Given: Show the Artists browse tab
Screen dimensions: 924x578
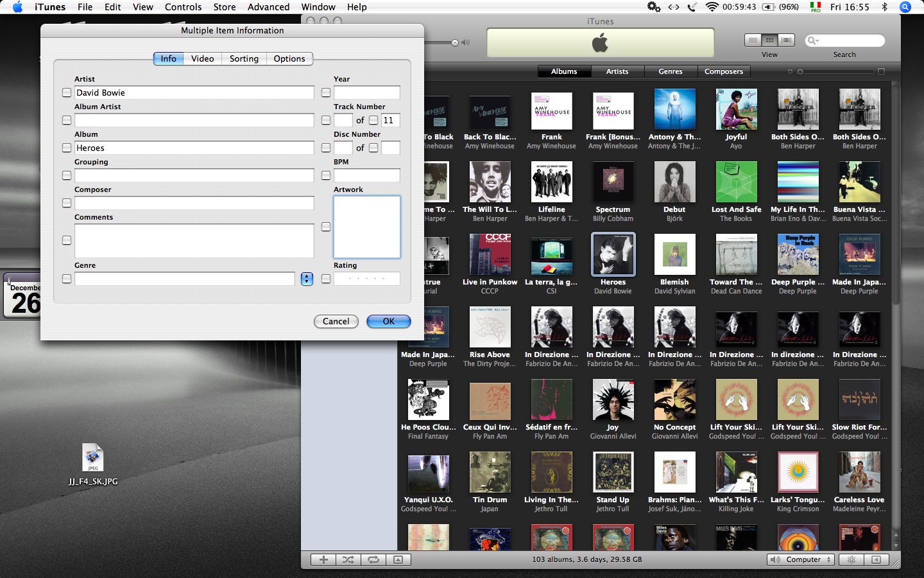Looking at the screenshot, I should (617, 71).
